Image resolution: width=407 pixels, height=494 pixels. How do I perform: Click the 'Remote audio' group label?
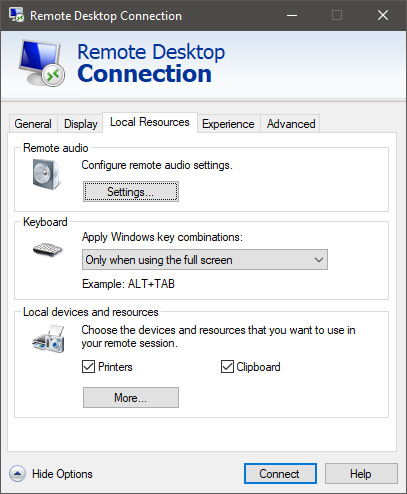[56, 148]
